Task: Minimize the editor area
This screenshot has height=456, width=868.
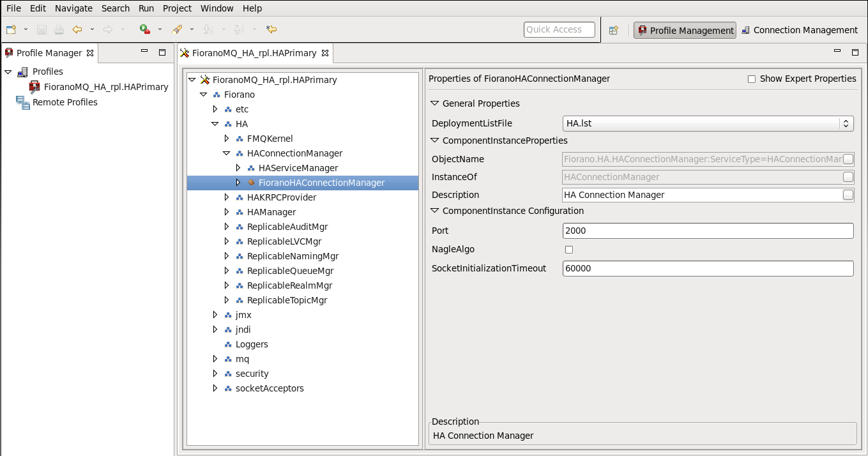Action: (837, 51)
